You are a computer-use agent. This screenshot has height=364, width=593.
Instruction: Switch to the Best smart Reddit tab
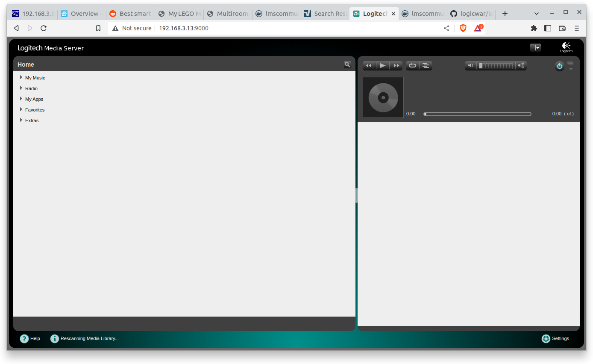point(130,14)
